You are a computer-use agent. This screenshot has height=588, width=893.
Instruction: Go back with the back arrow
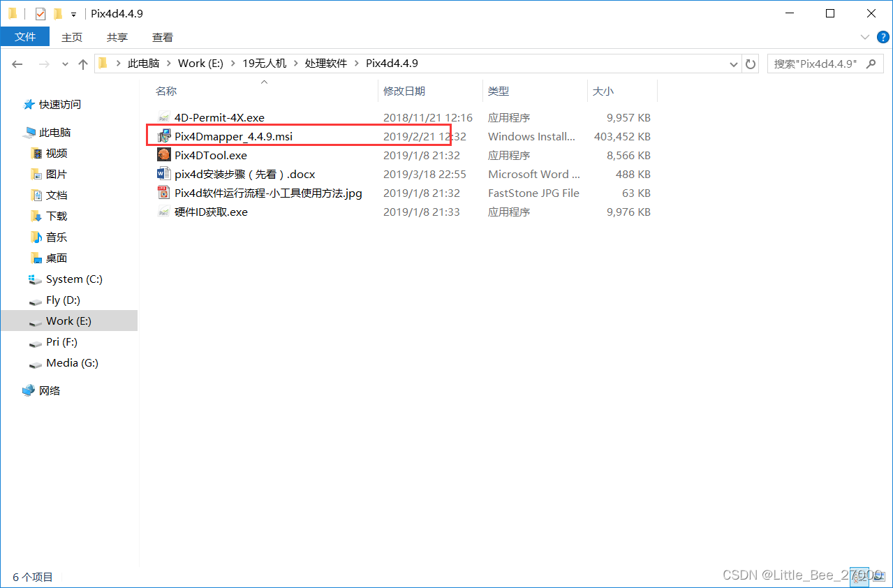point(18,64)
